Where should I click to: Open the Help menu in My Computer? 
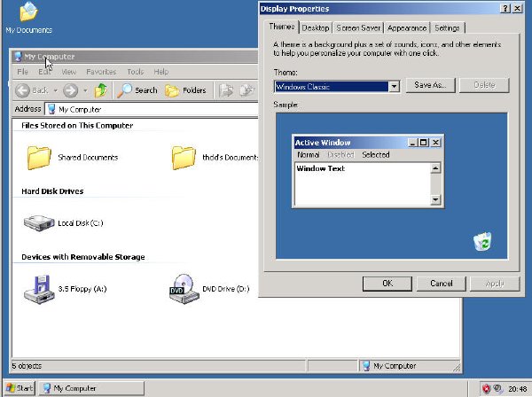(161, 72)
